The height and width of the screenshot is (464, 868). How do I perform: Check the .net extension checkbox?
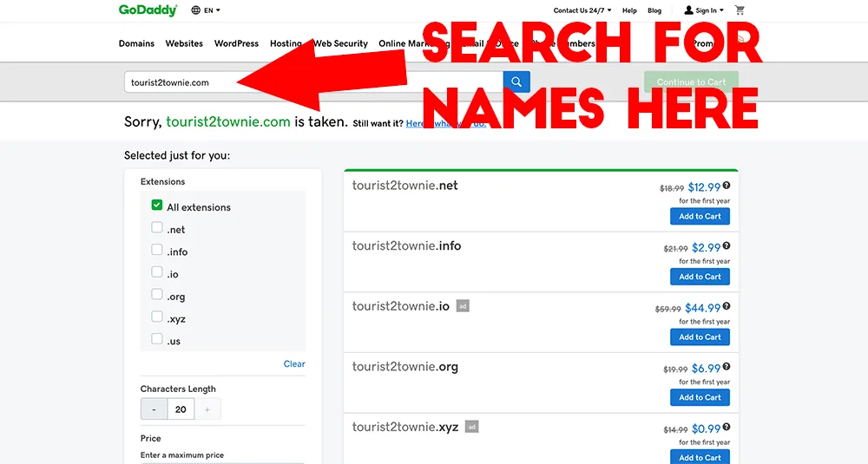coord(157,227)
